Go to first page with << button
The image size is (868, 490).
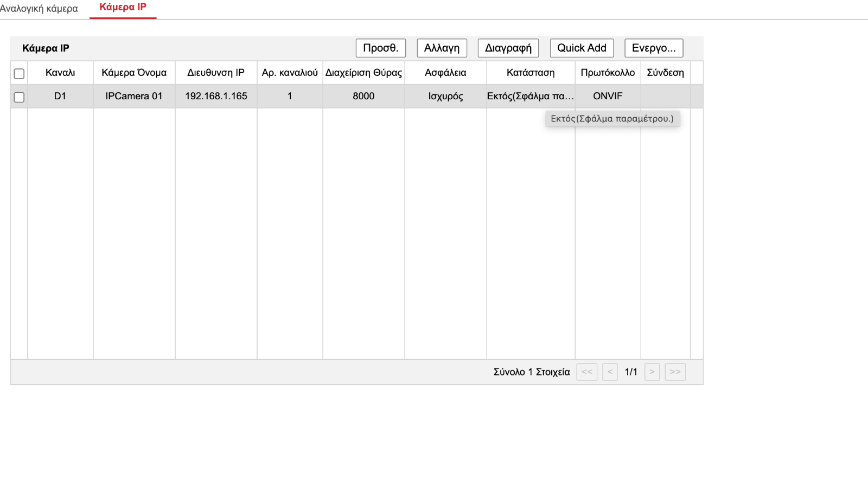[587, 372]
